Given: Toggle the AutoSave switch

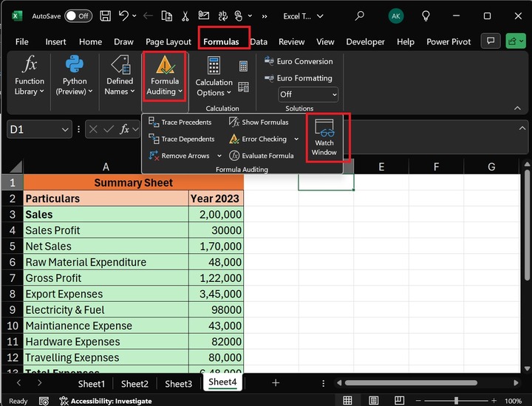Looking at the screenshot, I should tap(78, 16).
